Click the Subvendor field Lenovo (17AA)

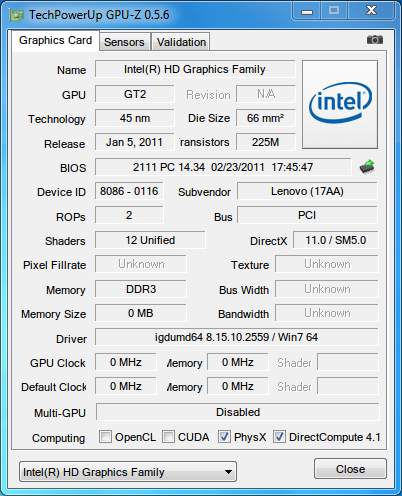[x=307, y=191]
